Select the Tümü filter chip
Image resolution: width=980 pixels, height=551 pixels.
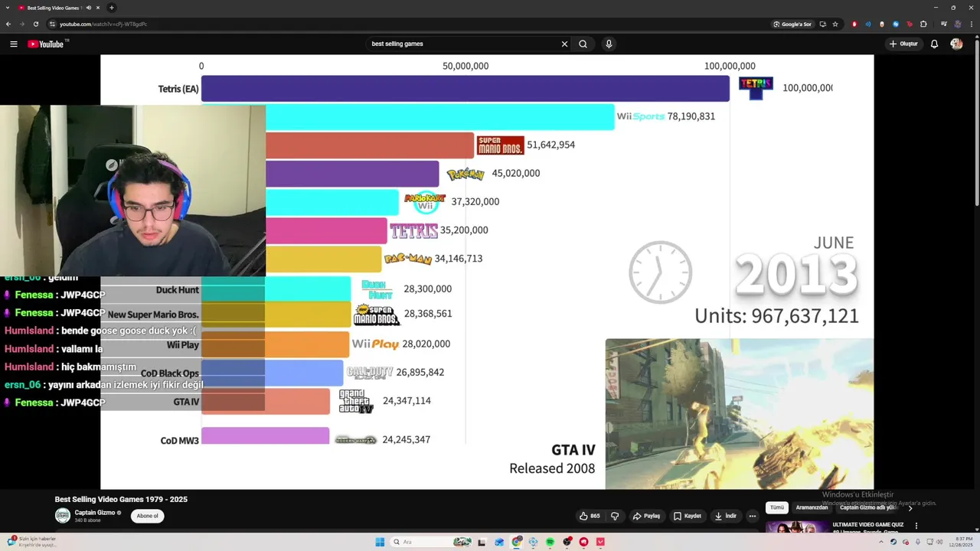pyautogui.click(x=776, y=507)
